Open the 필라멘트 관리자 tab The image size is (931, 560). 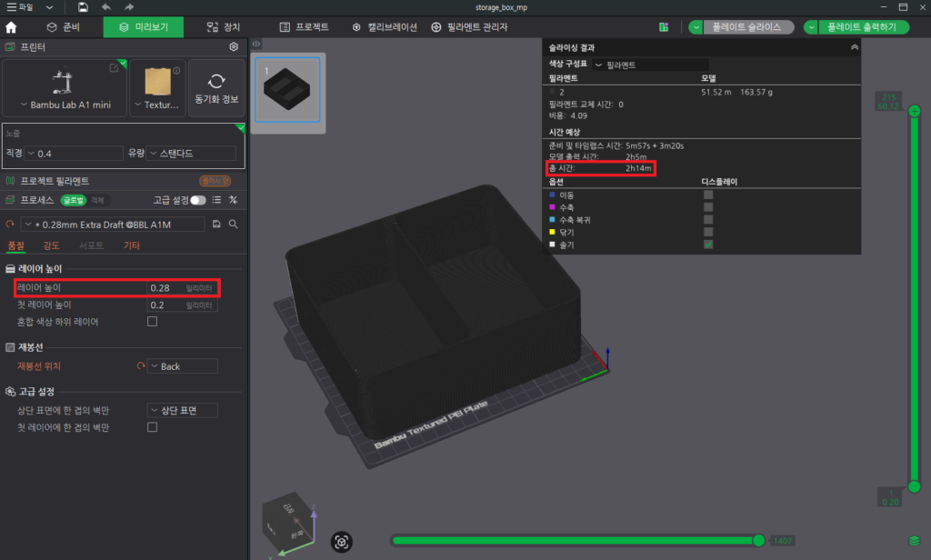tap(469, 27)
